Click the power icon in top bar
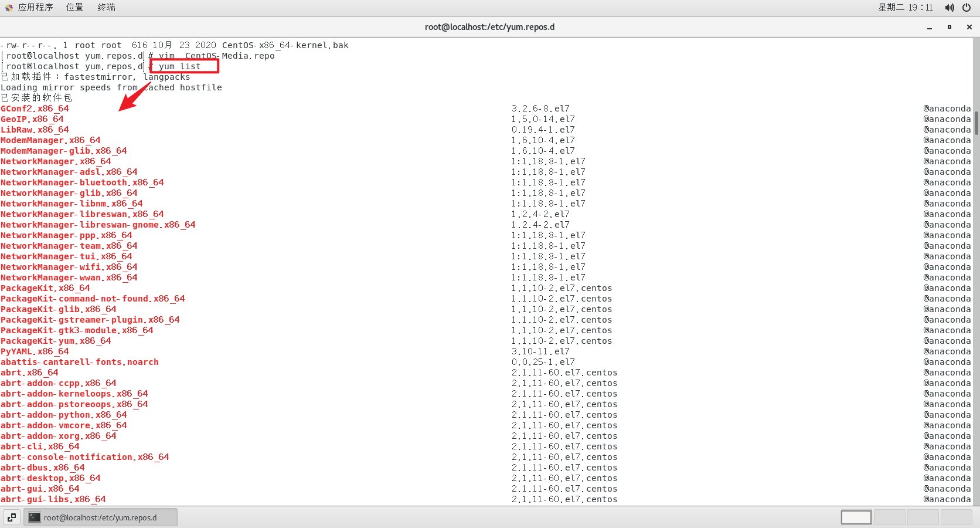 pyautogui.click(x=967, y=8)
